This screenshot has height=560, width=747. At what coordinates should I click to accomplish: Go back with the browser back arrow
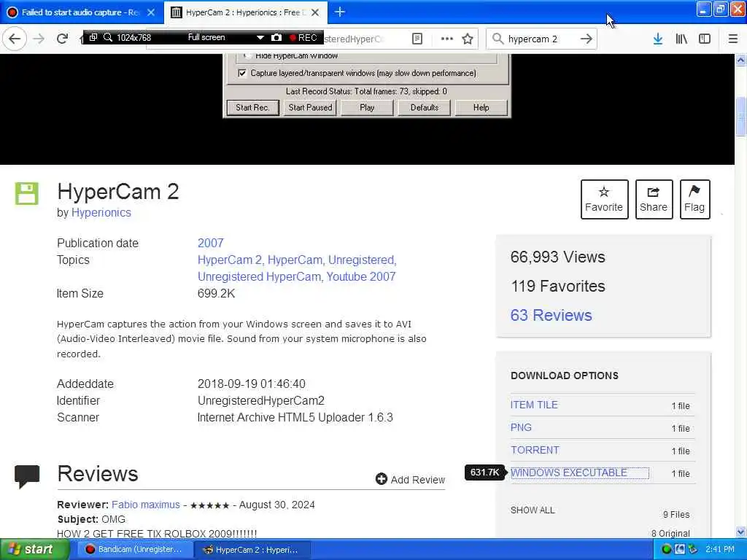point(15,39)
